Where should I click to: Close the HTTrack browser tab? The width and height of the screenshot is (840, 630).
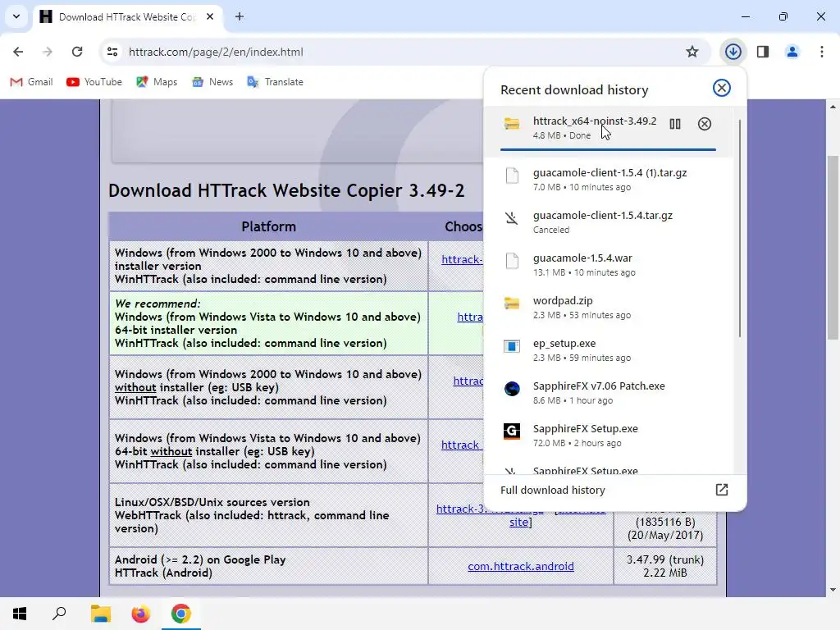pyautogui.click(x=210, y=16)
